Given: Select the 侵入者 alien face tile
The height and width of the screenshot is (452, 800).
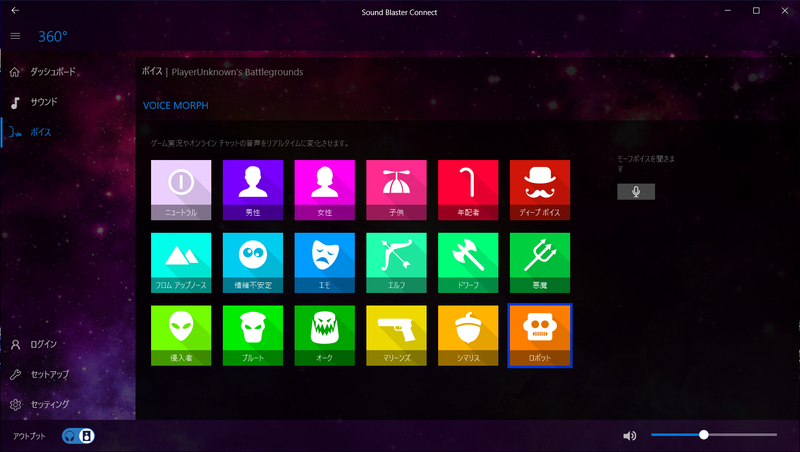Looking at the screenshot, I should click(x=181, y=335).
